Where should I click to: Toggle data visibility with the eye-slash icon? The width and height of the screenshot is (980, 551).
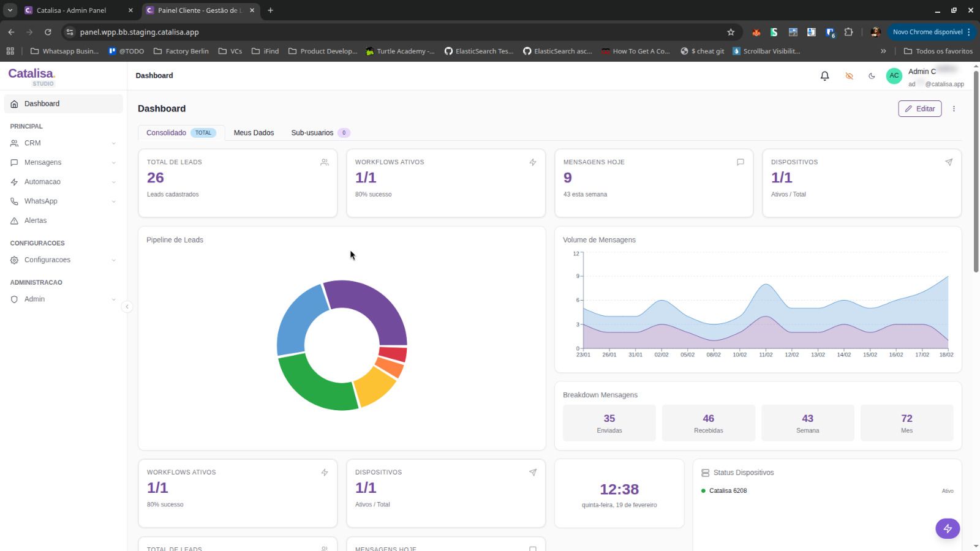pos(848,76)
